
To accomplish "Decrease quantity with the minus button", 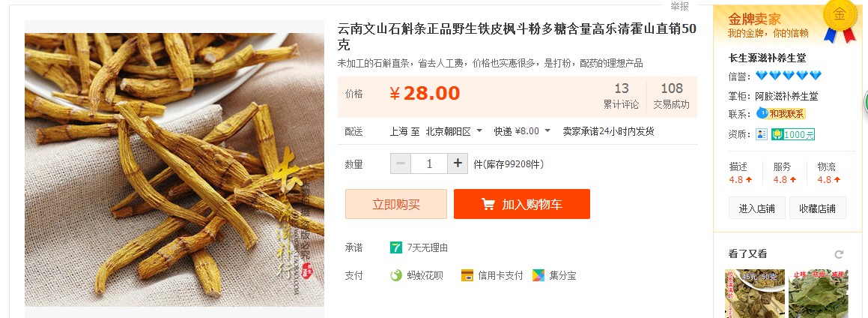I will [401, 163].
